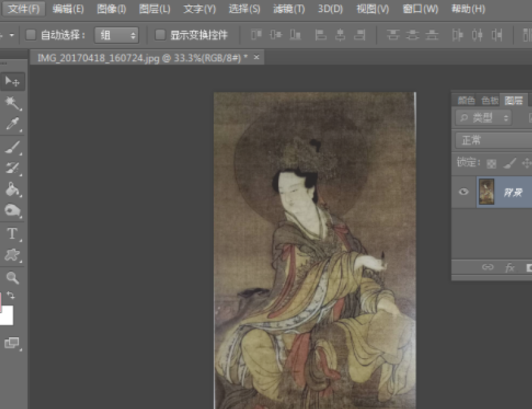Click the white background color swatch
Screen dimensions: 532x409
[x=6, y=315]
